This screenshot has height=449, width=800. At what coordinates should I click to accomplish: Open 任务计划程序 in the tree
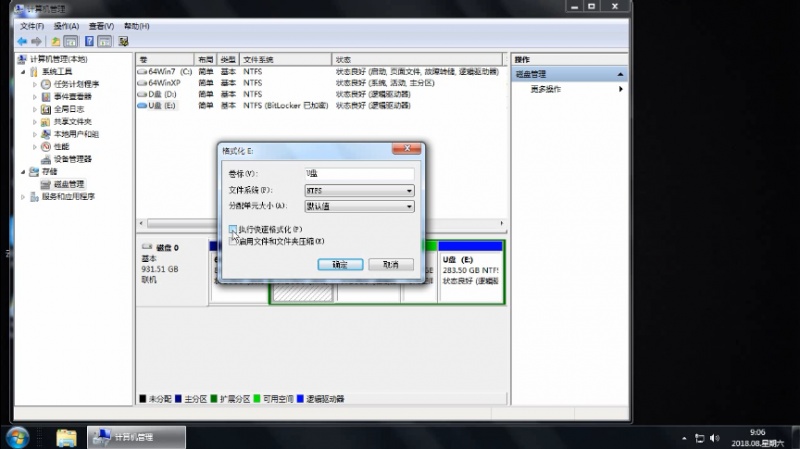[77, 84]
